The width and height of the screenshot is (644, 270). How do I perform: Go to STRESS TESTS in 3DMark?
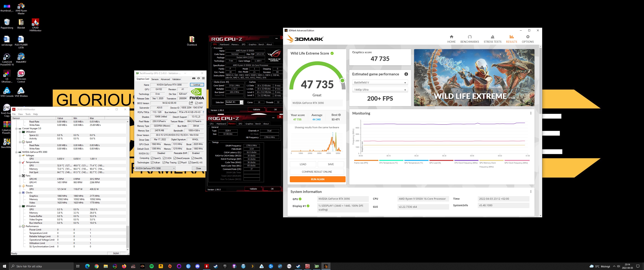[x=492, y=39]
